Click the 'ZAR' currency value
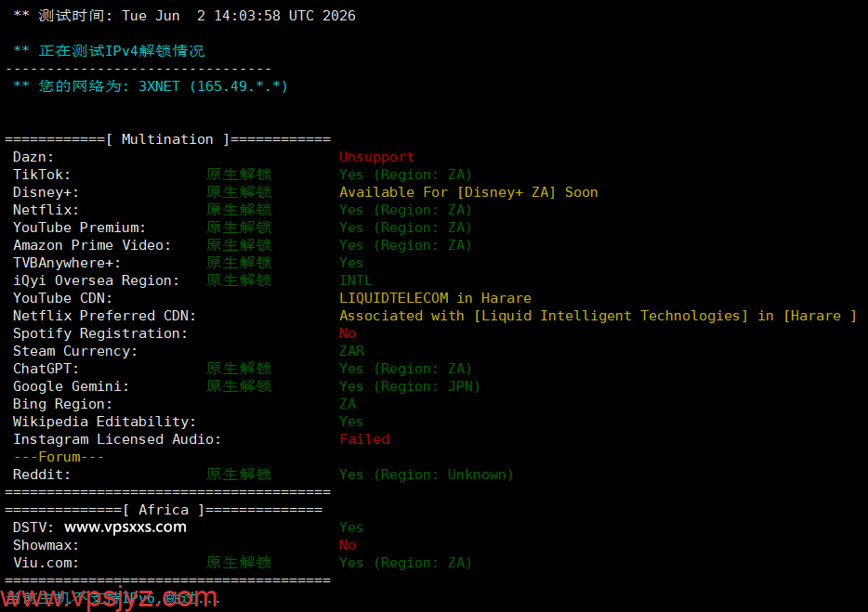 click(x=352, y=351)
